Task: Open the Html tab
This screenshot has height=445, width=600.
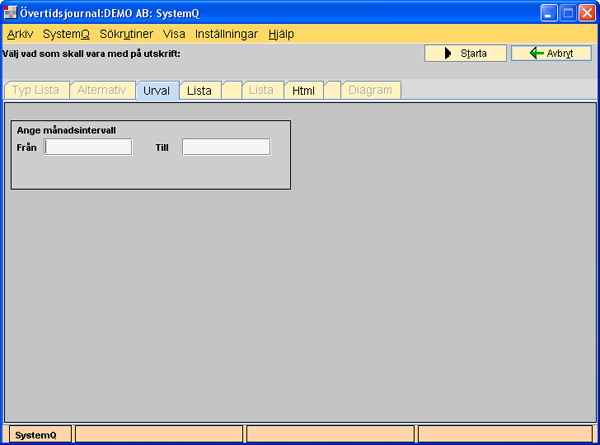Action: 303,90
